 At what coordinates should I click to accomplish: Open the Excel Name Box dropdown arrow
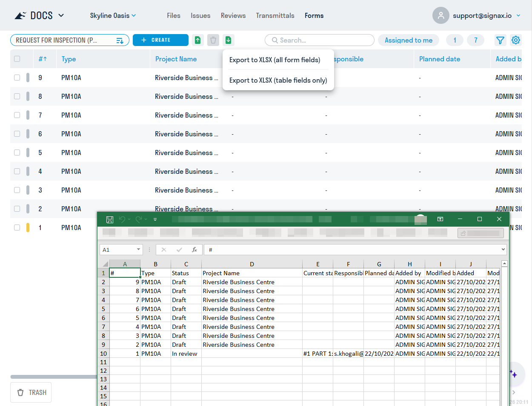(x=138, y=250)
